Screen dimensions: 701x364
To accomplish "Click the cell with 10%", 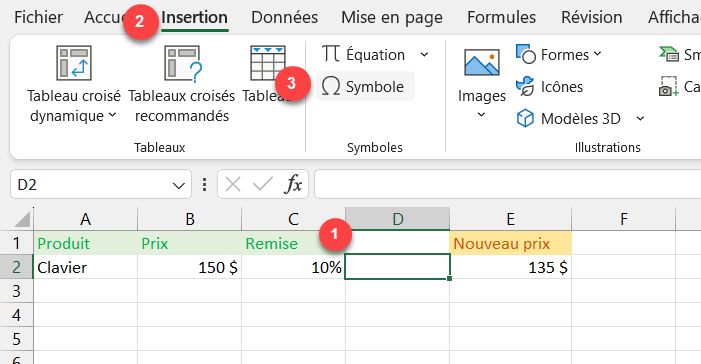I will point(293,267).
